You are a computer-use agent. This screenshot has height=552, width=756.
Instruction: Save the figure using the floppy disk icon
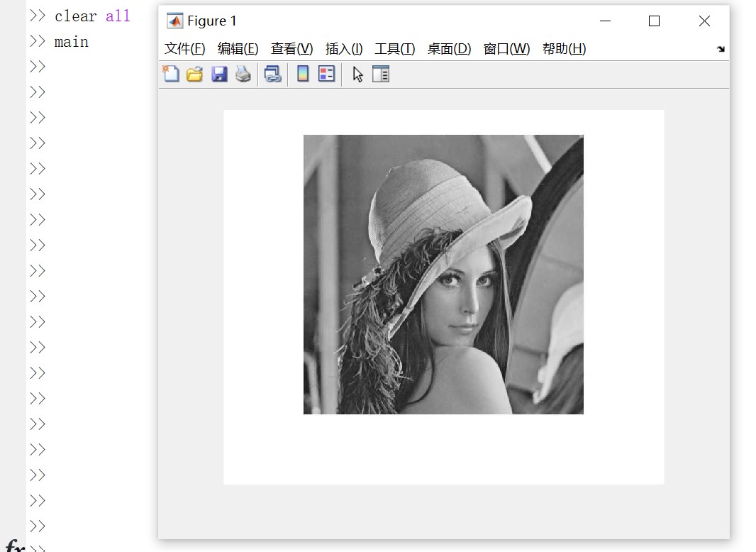(219, 74)
